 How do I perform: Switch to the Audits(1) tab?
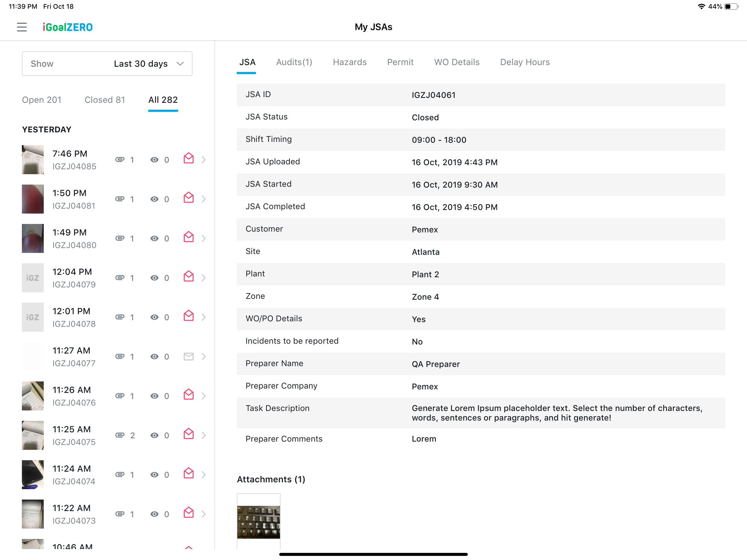[294, 62]
